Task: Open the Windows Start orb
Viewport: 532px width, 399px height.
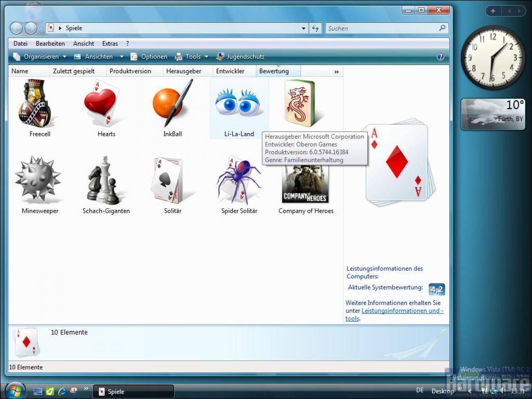Action: 15,391
